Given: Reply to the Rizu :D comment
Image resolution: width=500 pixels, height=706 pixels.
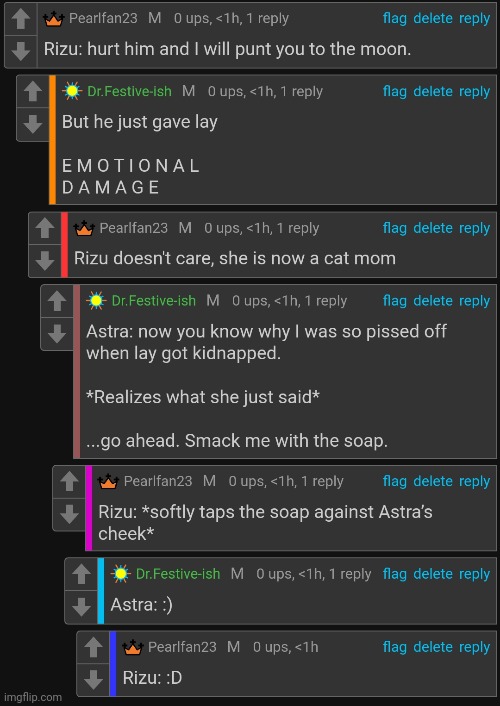Looking at the screenshot, I should coord(474,647).
